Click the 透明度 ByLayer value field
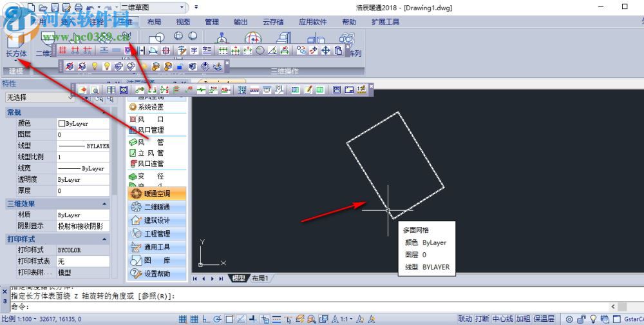This screenshot has width=644, height=325. point(83,179)
